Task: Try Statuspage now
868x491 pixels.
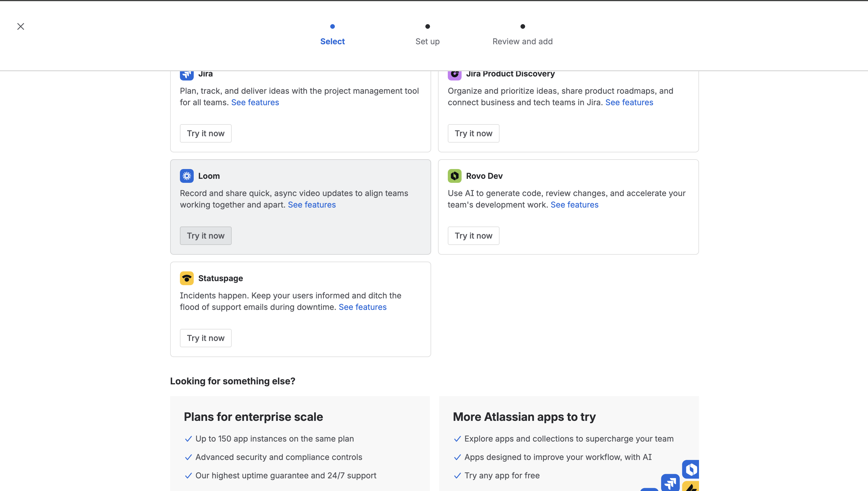Action: click(206, 338)
